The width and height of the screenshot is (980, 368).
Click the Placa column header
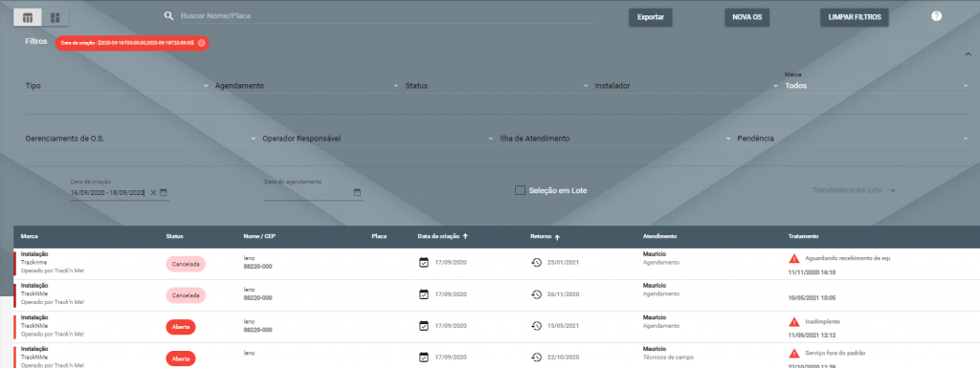379,237
